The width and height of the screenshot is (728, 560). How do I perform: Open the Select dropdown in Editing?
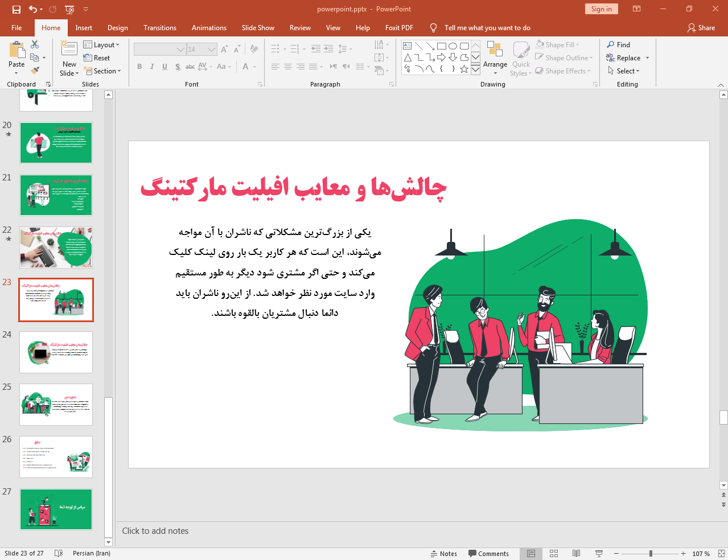point(624,71)
